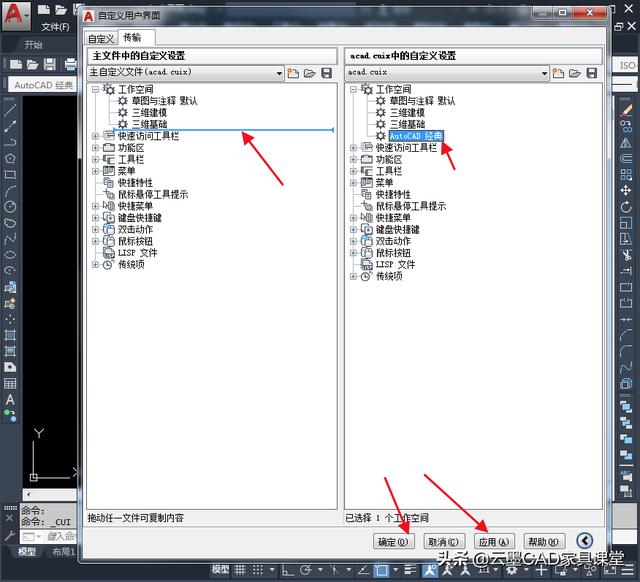Select 三维基础 in left tree

149,124
